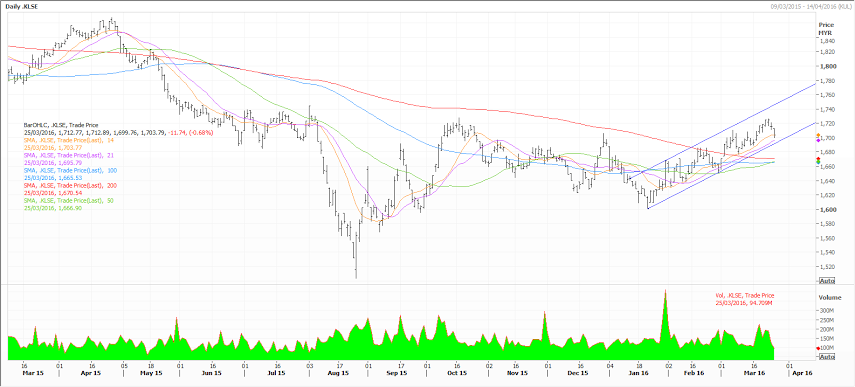Click the bold 1,800 price axis label
This screenshot has width=855, height=387.
pos(828,66)
